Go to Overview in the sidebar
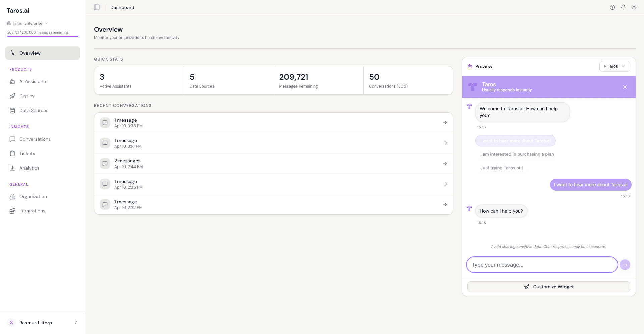Image resolution: width=644 pixels, height=334 pixels. pos(43,53)
